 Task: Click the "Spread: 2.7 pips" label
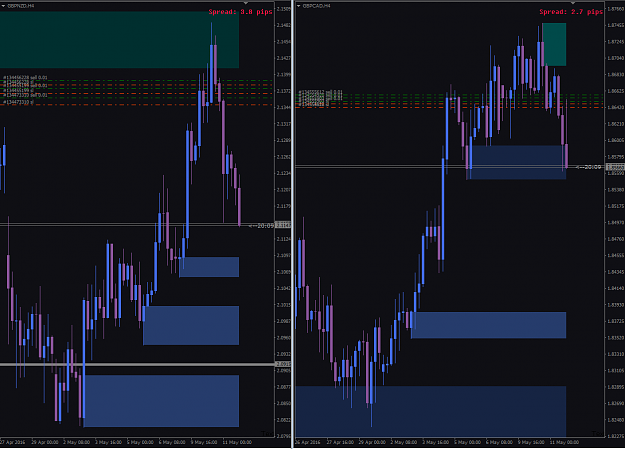click(571, 12)
